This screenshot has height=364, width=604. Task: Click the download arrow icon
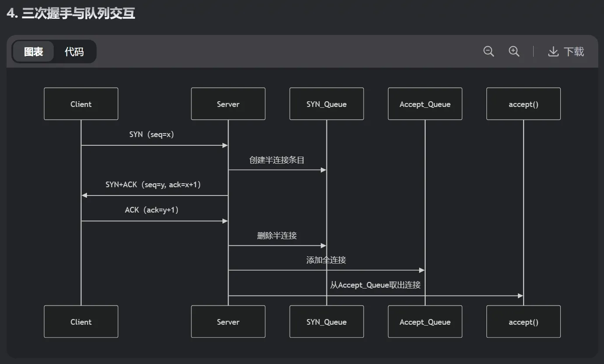pyautogui.click(x=553, y=52)
